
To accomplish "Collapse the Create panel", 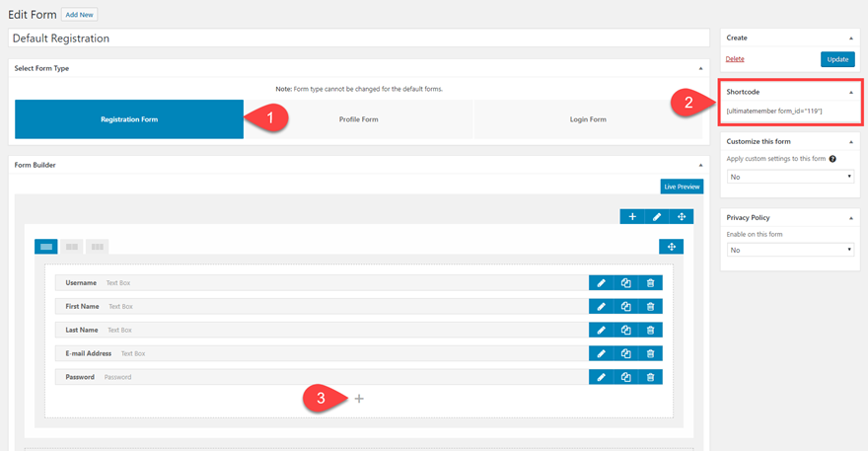I will pos(851,38).
